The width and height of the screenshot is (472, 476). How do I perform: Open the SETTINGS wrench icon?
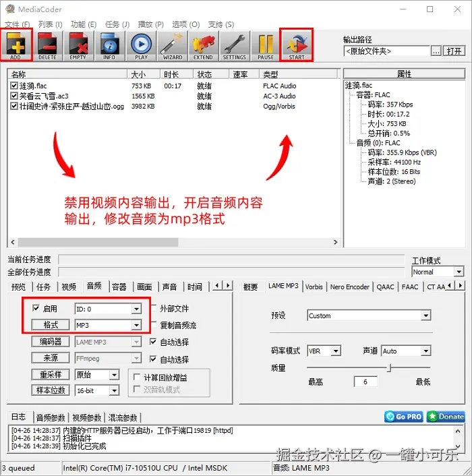pyautogui.click(x=235, y=46)
